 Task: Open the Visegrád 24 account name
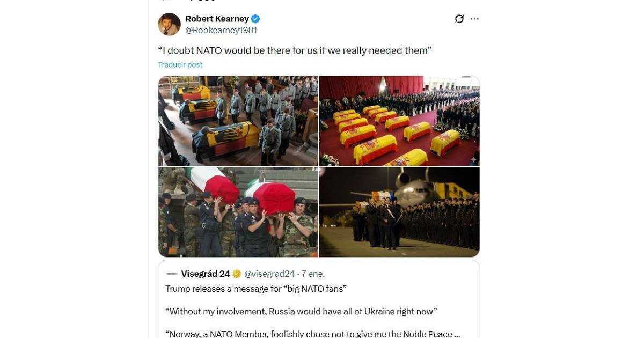pyautogui.click(x=206, y=274)
